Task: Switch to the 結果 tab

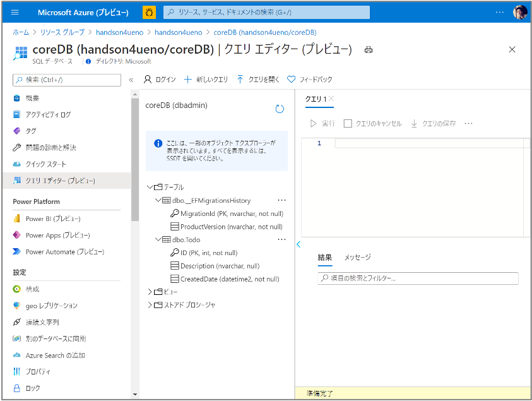Action: pyautogui.click(x=325, y=258)
